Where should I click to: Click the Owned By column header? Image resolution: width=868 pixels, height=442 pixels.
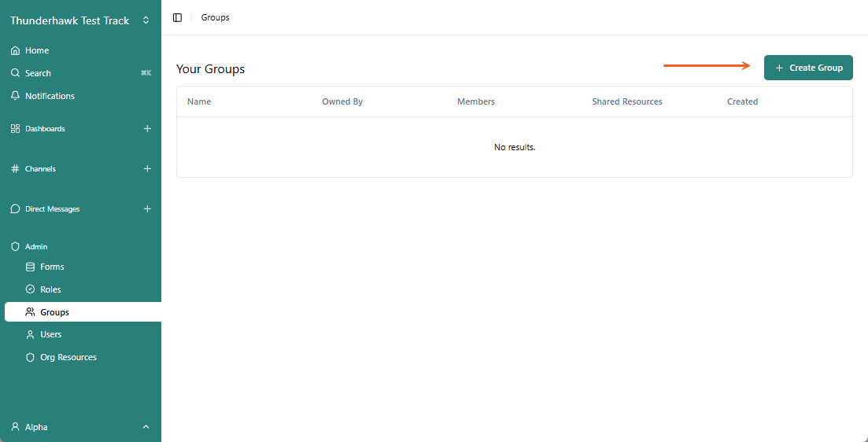click(x=342, y=101)
